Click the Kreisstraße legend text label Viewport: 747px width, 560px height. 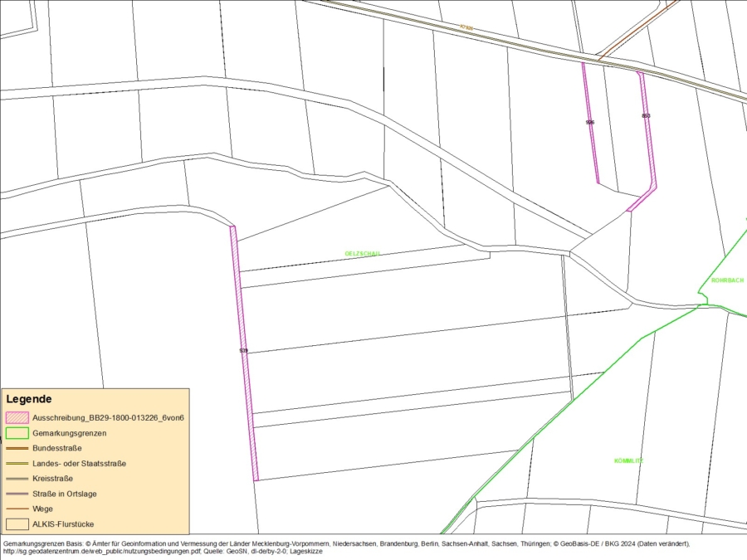click(x=52, y=479)
